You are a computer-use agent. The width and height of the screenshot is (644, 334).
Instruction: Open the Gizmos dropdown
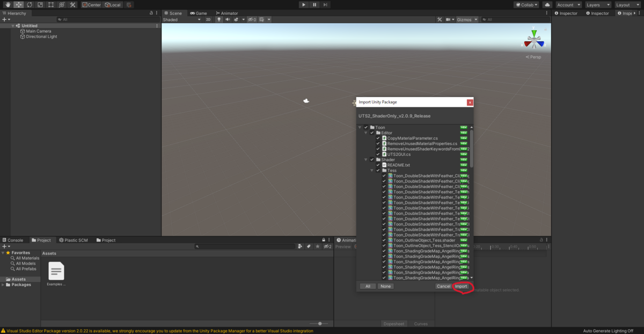[466, 19]
